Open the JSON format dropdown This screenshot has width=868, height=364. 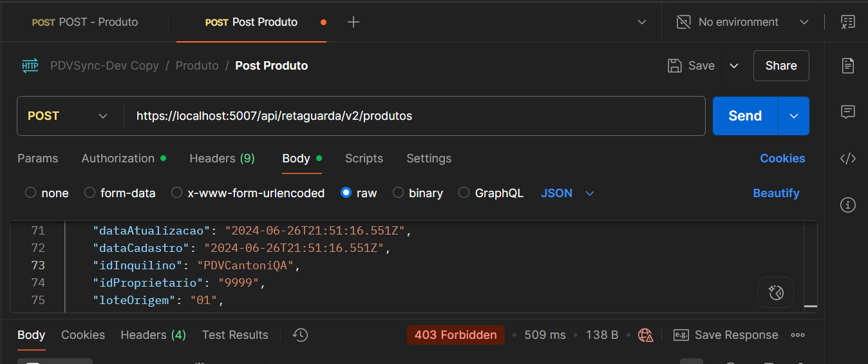(567, 193)
